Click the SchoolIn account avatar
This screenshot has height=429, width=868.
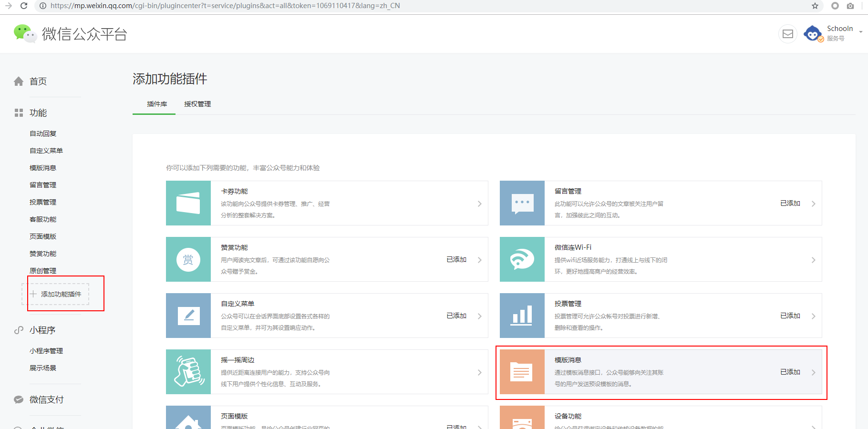click(813, 34)
